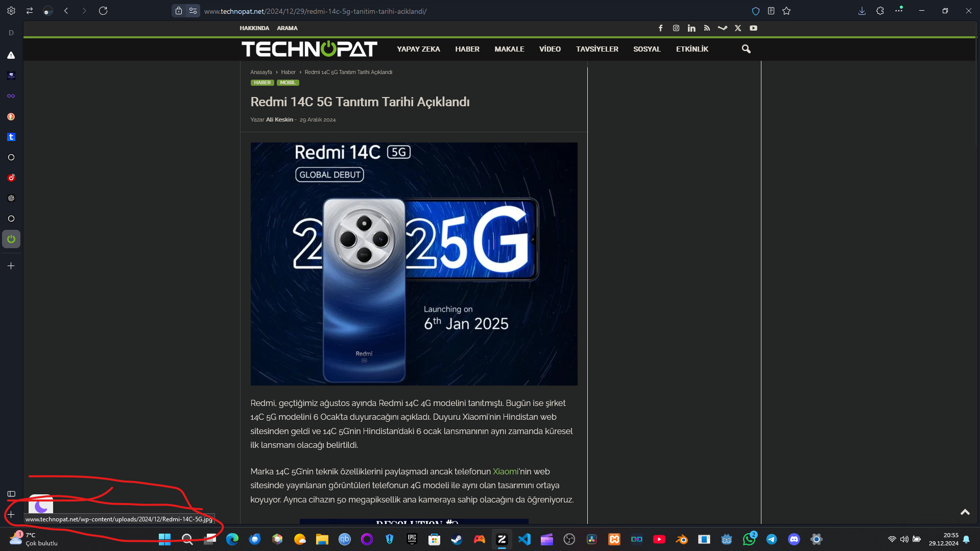Open the VİDEO navigation menu
This screenshot has width=980, height=551.
[x=550, y=49]
